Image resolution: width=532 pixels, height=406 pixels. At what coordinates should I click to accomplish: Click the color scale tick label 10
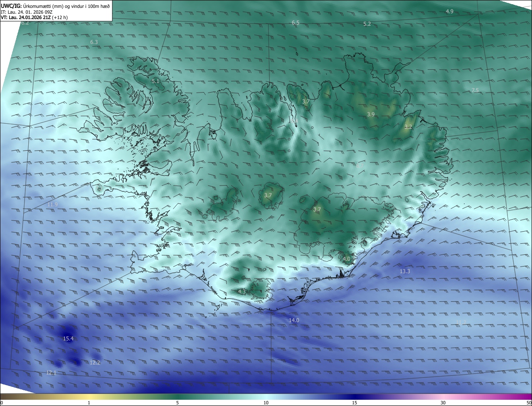coord(266,403)
